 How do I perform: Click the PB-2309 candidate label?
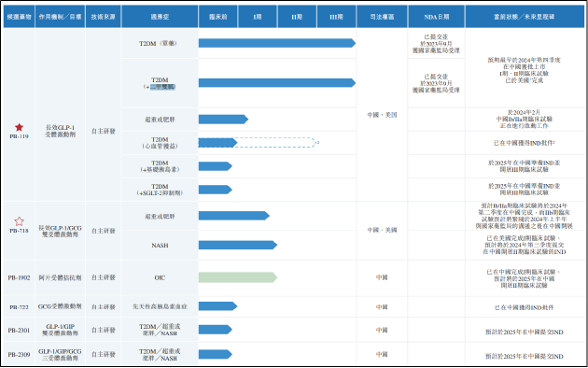pos(19,355)
